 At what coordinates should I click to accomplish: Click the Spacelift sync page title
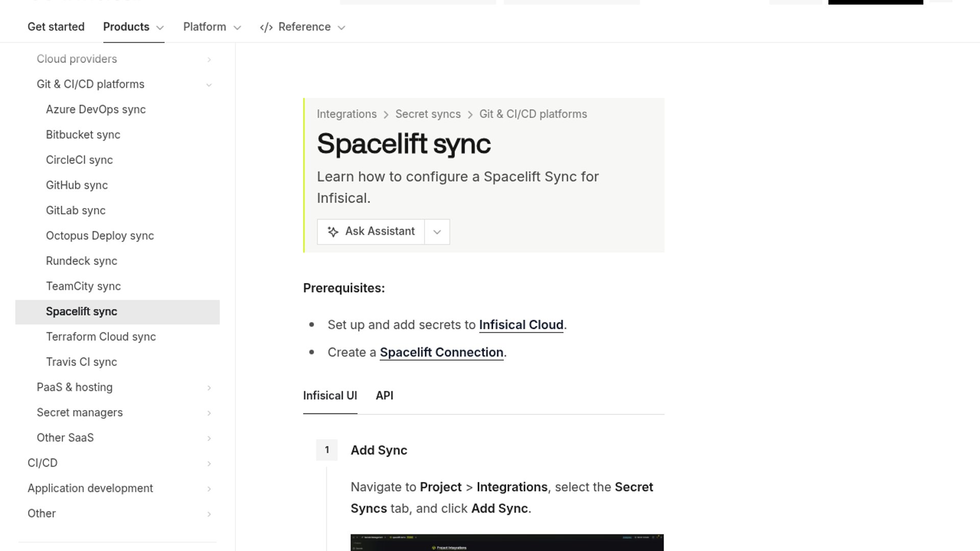(x=404, y=144)
